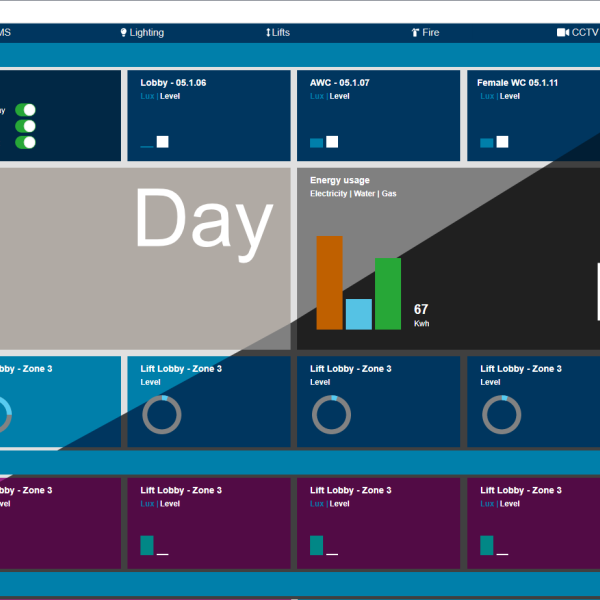Click the white level square in Lobby - 05.1.06 tile
The image size is (600, 600).
162,142
